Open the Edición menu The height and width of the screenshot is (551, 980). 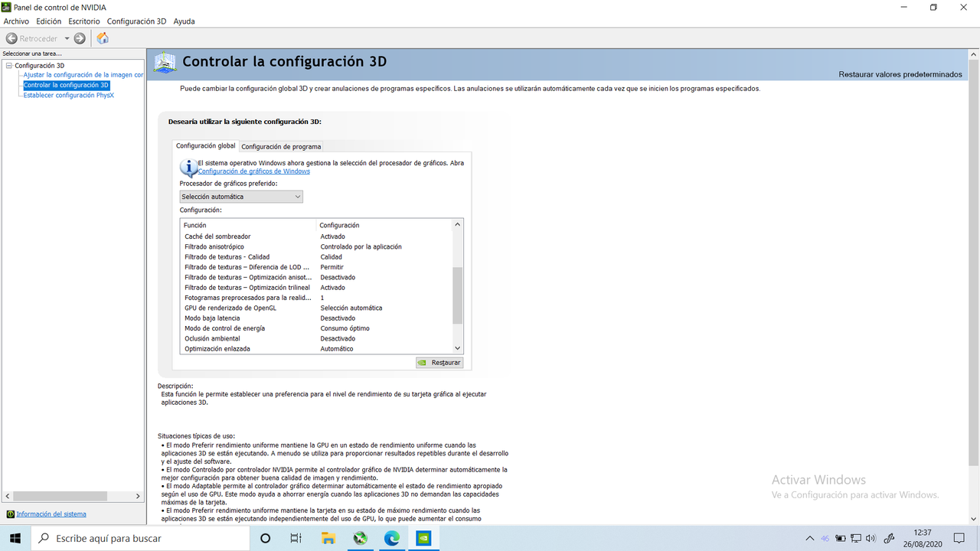(48, 21)
